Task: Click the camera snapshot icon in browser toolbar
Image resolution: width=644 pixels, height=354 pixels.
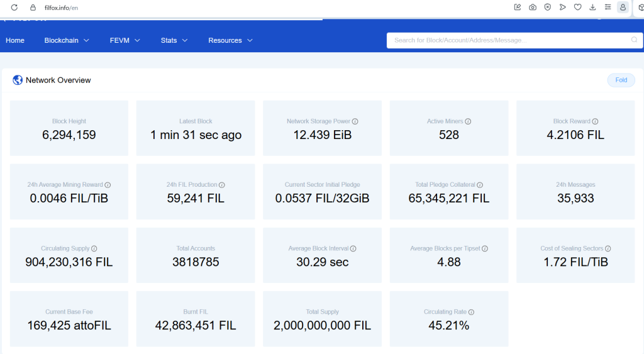Action: pyautogui.click(x=533, y=7)
